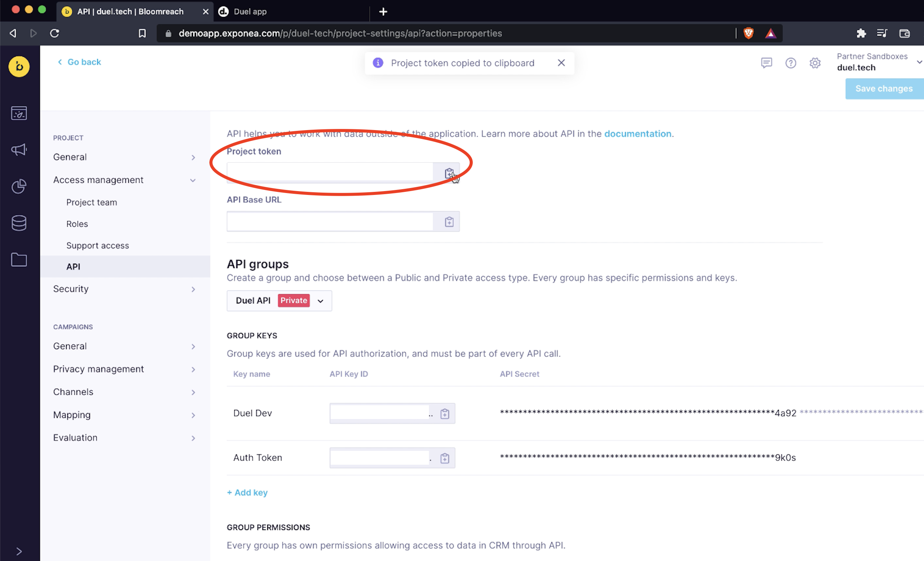Copy the Project token to clipboard

coord(449,173)
